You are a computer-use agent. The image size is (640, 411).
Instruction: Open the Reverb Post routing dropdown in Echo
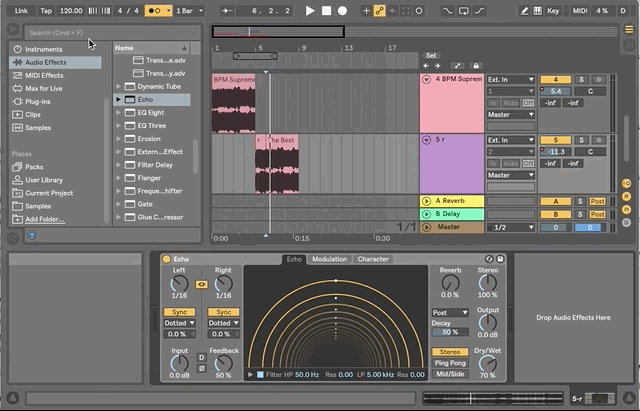(450, 312)
